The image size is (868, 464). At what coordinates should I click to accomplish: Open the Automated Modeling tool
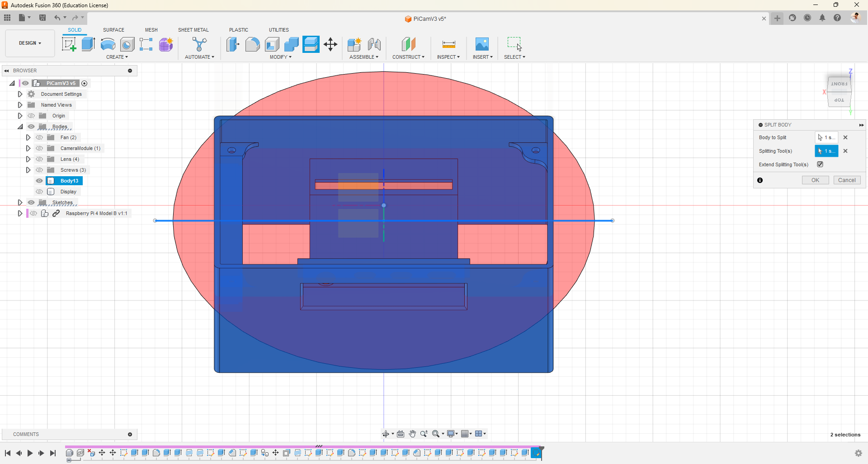[199, 44]
